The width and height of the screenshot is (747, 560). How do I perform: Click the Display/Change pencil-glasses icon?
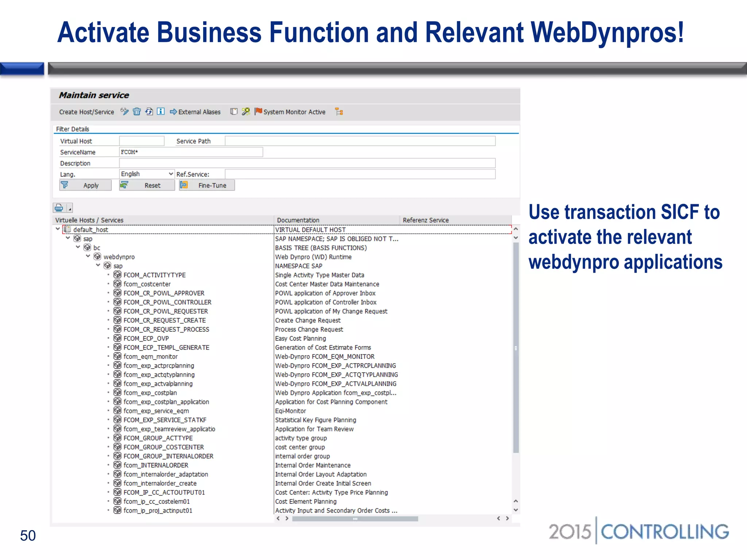tap(124, 112)
